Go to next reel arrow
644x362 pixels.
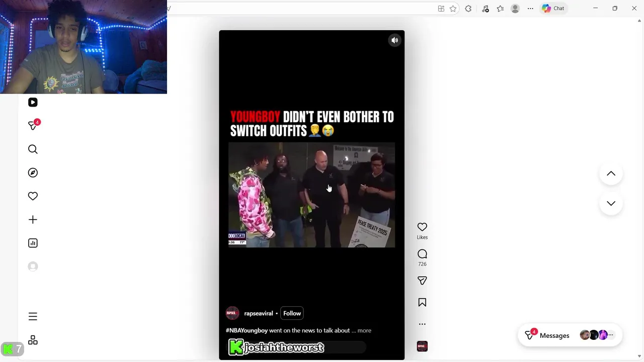point(611,203)
